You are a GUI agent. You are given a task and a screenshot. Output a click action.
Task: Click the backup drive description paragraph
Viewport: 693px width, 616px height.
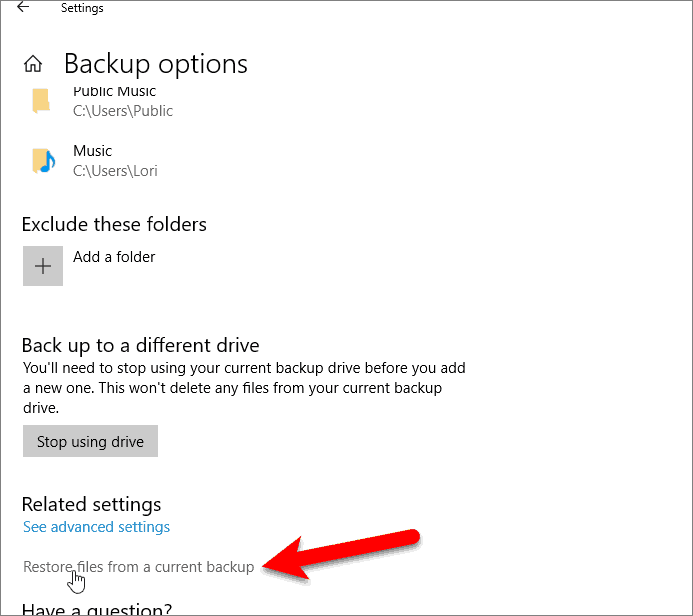pyautogui.click(x=243, y=388)
